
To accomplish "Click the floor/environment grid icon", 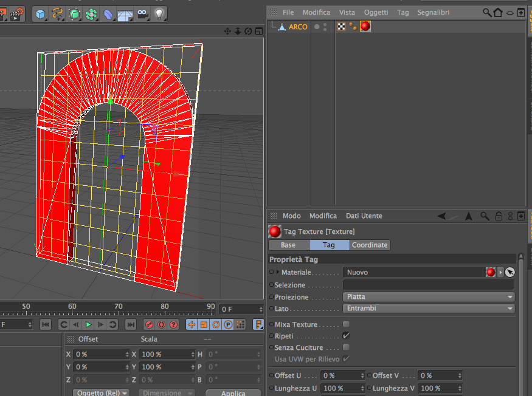I will [126, 13].
